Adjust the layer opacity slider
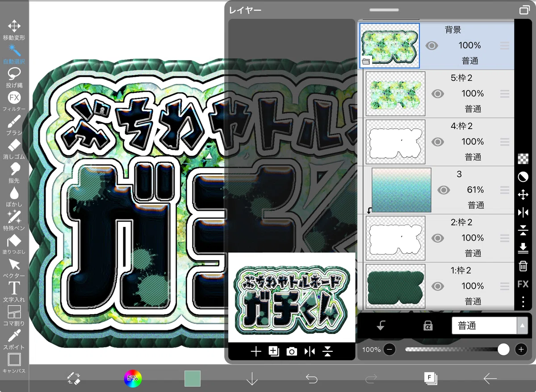 pos(457,350)
